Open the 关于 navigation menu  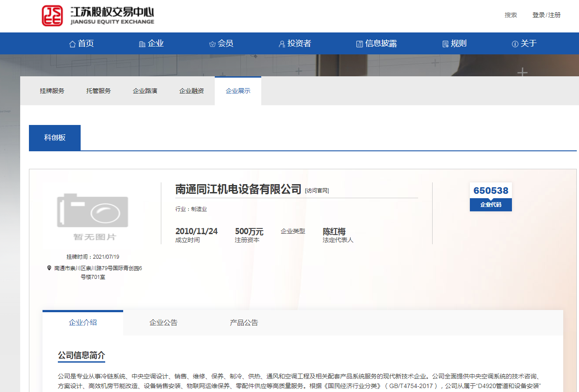click(524, 43)
